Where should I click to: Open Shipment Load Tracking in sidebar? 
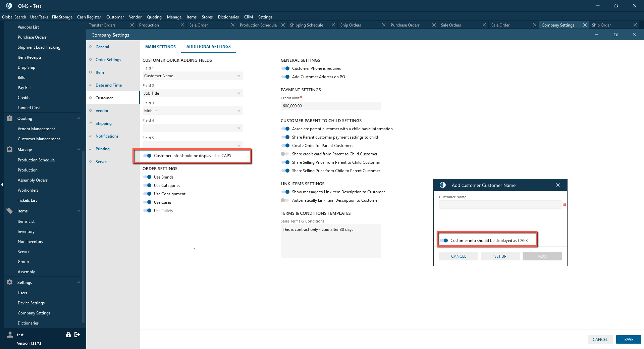pos(39,47)
